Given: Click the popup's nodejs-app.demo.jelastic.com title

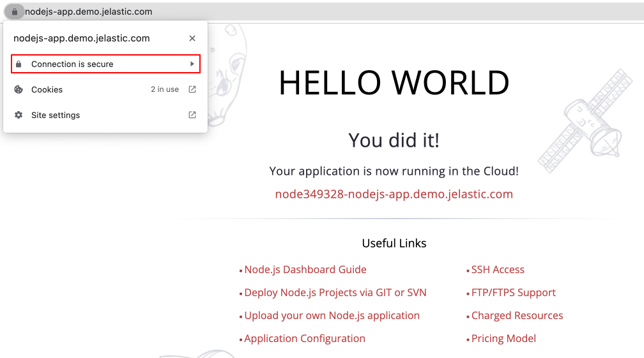Looking at the screenshot, I should [x=82, y=38].
